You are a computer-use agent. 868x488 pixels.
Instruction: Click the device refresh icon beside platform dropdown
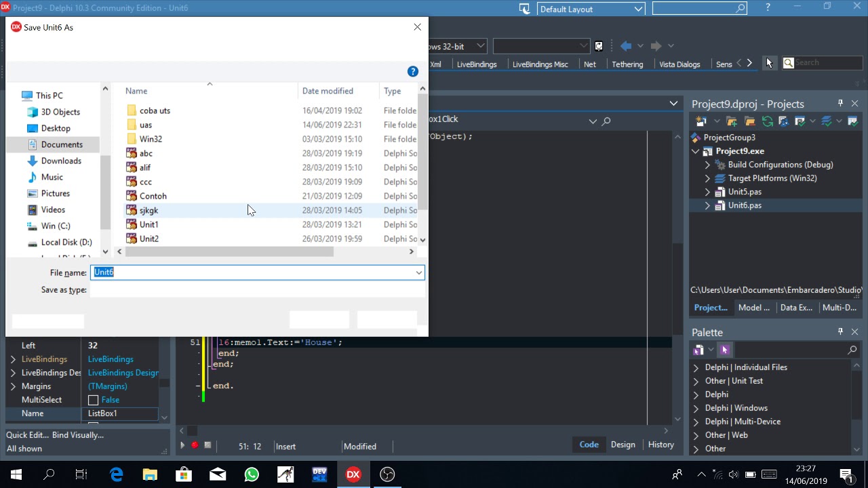point(599,46)
